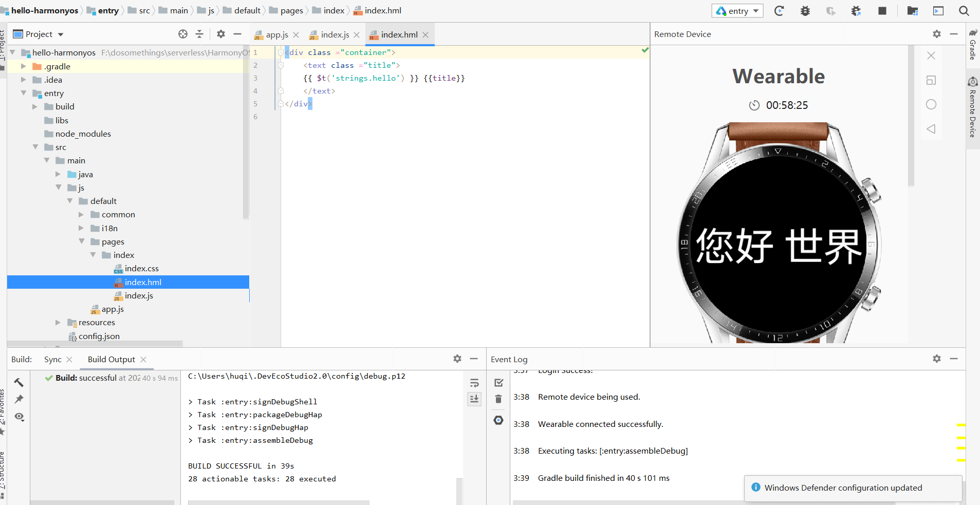Toggle scroll to end of build output
The height and width of the screenshot is (505, 980).
point(474,399)
